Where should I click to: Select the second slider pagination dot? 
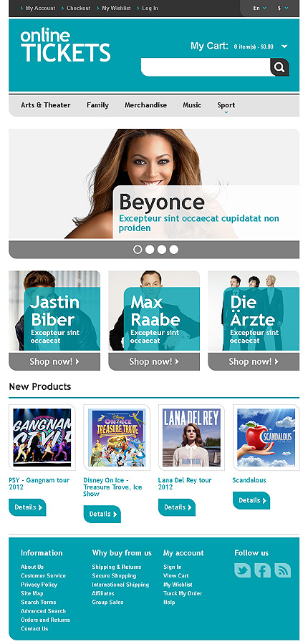tap(150, 249)
